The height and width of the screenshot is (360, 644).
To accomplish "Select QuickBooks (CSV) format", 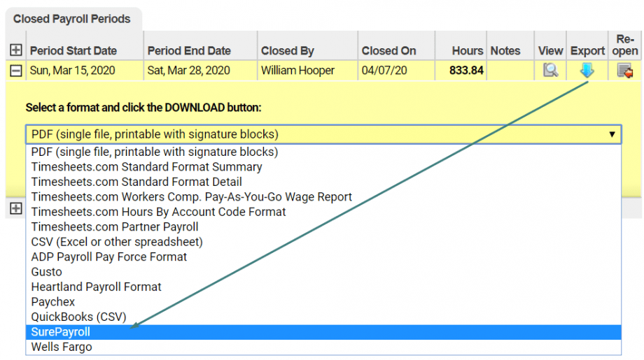I will [x=323, y=317].
